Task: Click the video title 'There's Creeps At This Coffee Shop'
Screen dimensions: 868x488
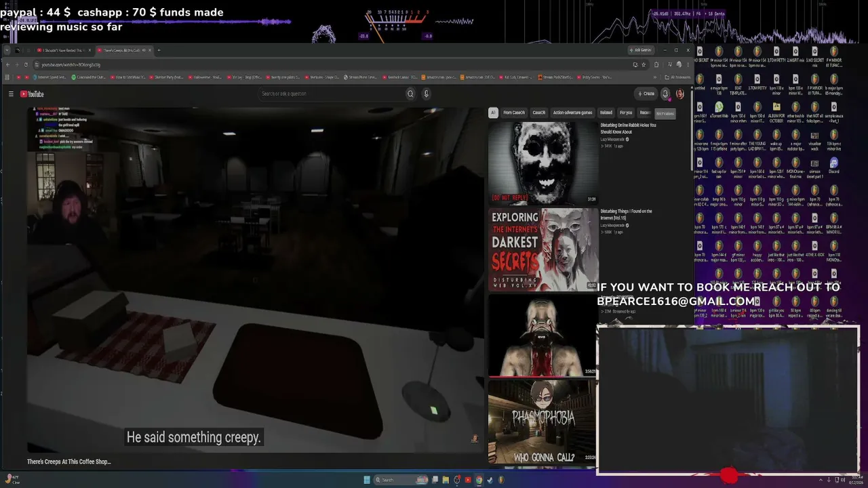Action: point(68,462)
